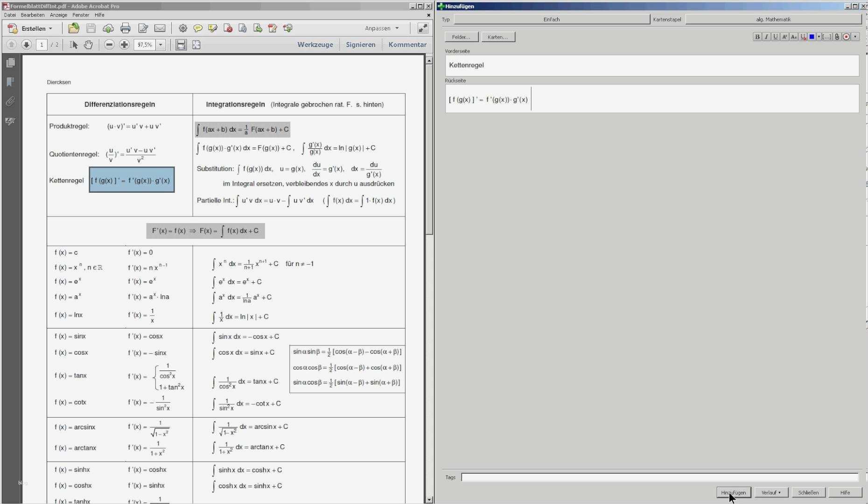Image resolution: width=868 pixels, height=504 pixels.
Task: Open the Bookmarks panel icon
Action: 10,82
